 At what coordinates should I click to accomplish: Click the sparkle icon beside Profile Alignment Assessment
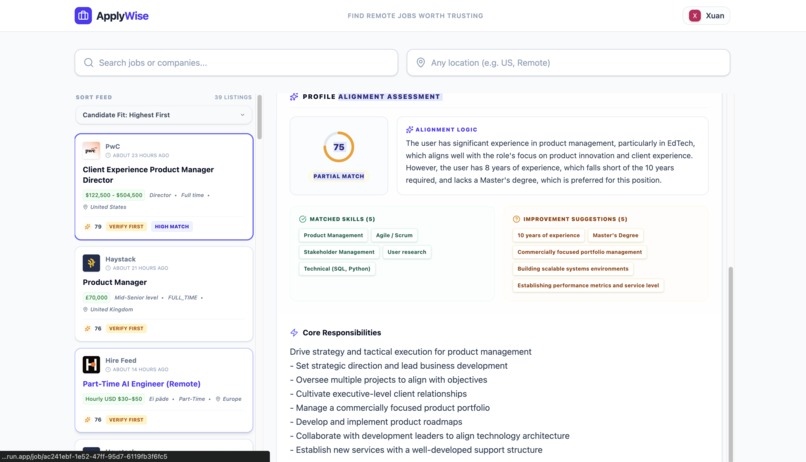coord(294,97)
